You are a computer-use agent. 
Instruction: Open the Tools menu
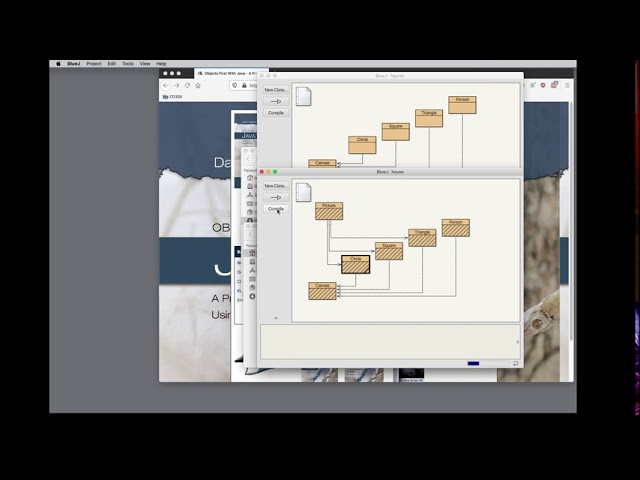128,64
